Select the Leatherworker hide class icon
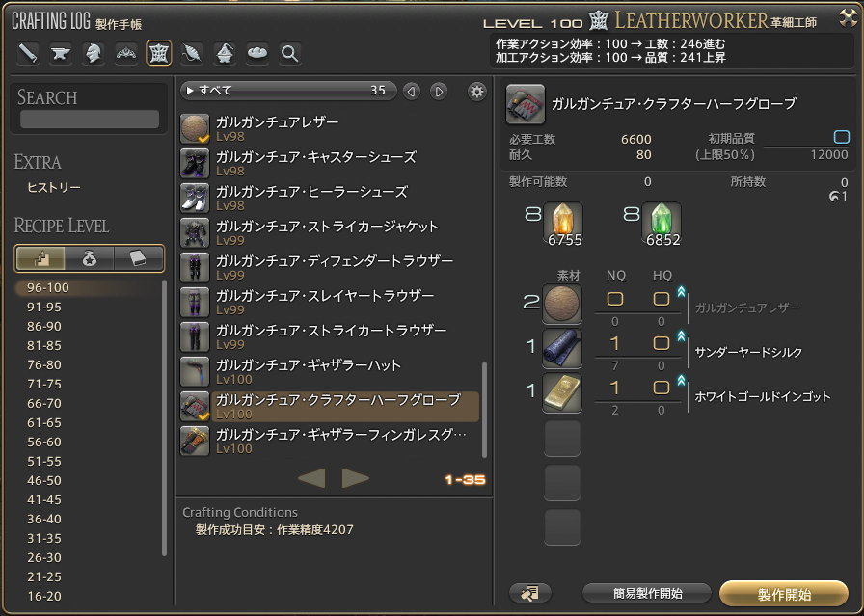Viewport: 864px width, 616px height. 159,53
